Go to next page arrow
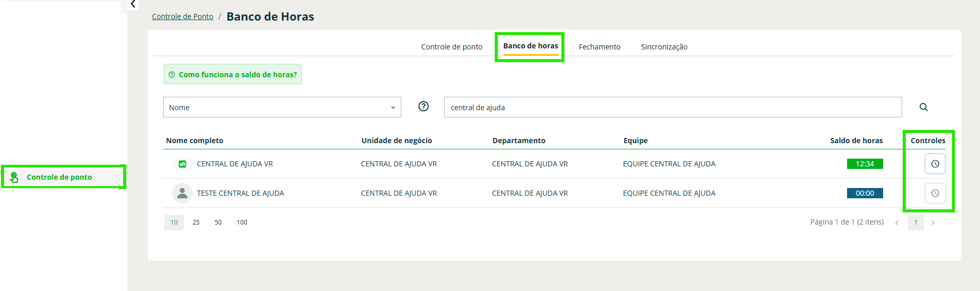The image size is (980, 291). pos(933,222)
